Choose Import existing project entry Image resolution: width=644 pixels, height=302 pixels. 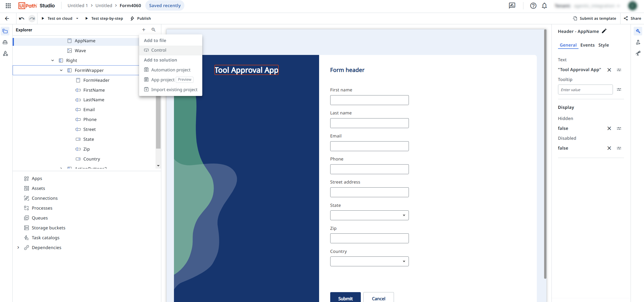[x=170, y=90]
